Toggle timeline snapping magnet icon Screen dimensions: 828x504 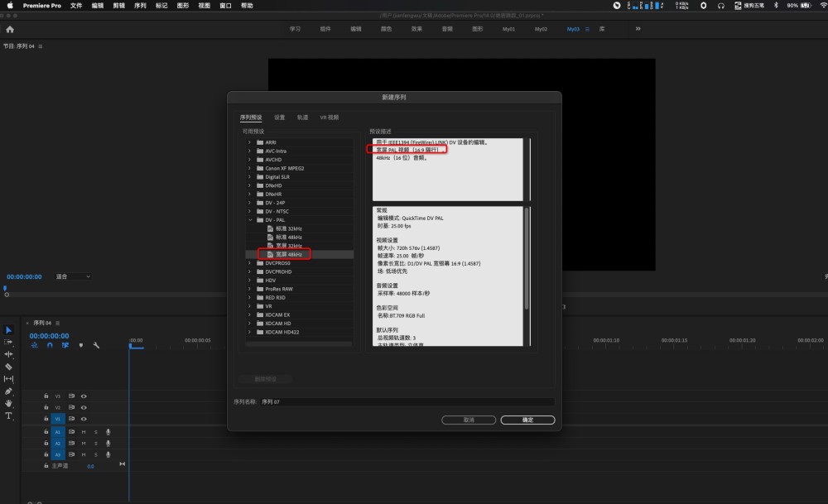coord(50,345)
